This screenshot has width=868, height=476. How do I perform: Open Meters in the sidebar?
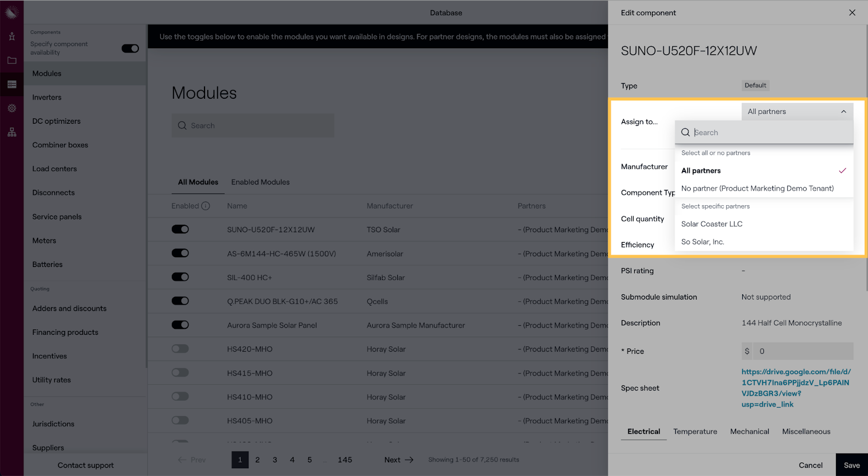[85, 240]
